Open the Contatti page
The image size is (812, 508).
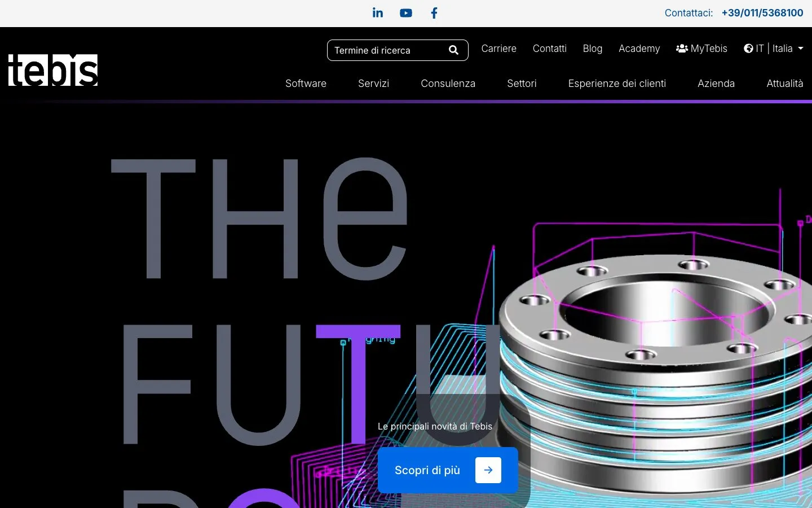550,49
